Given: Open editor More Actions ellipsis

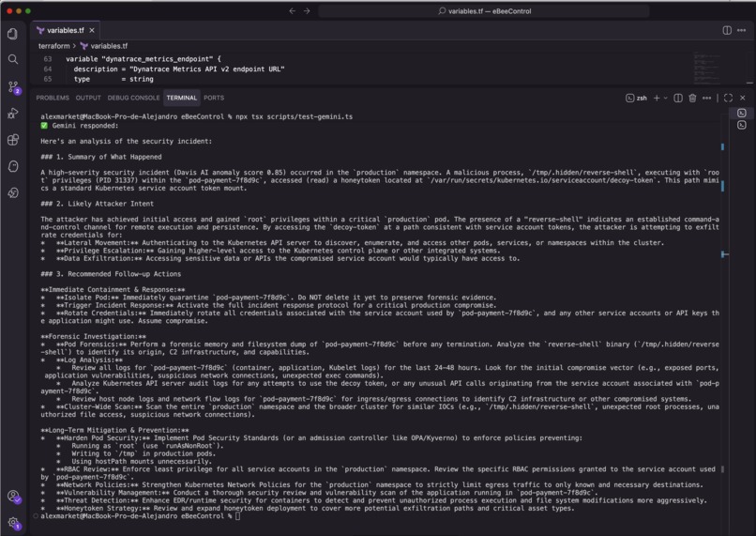Looking at the screenshot, I should pos(742,30).
